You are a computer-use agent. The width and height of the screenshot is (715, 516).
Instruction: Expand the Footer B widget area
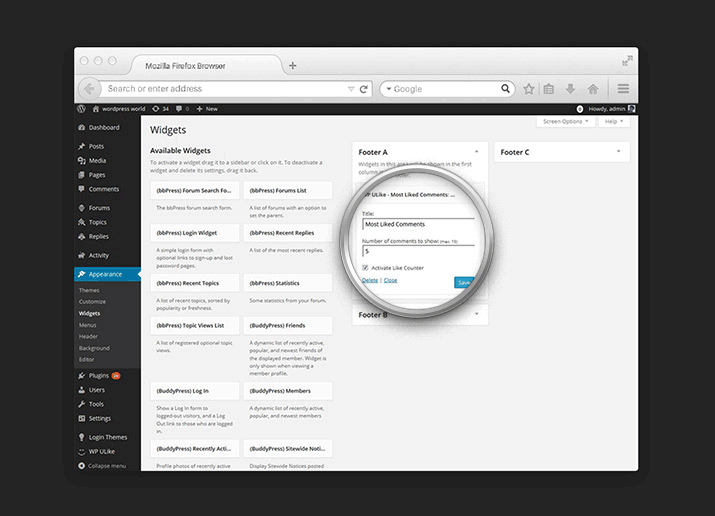click(x=476, y=315)
